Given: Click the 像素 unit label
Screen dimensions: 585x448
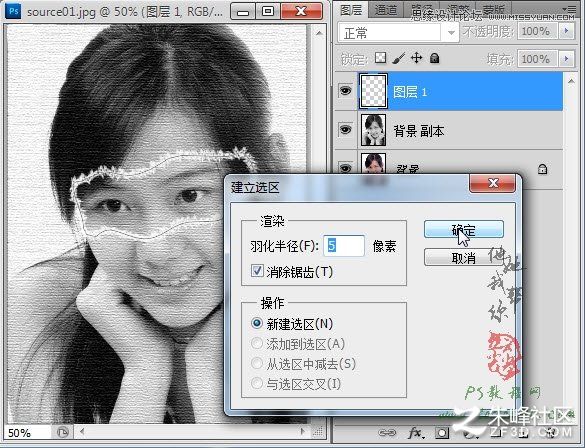Looking at the screenshot, I should [384, 246].
